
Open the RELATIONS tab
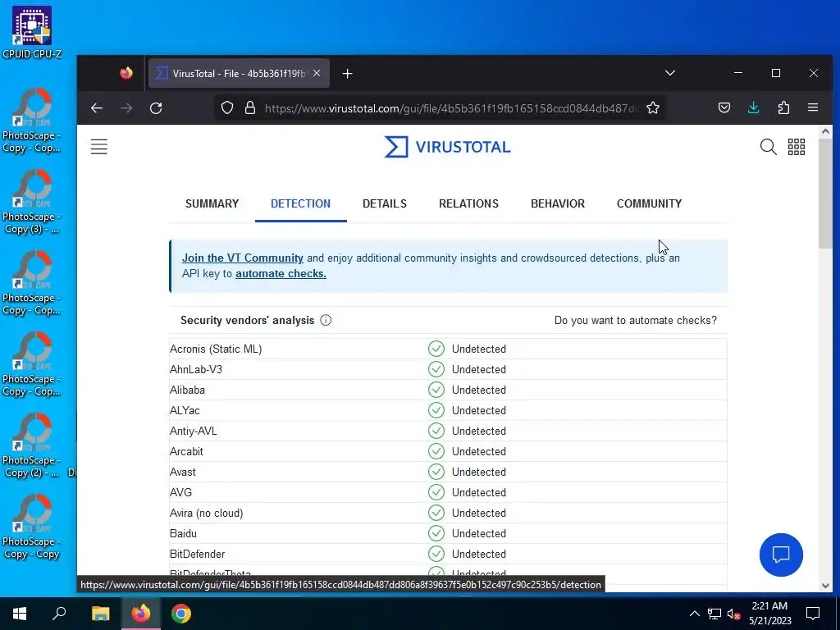click(x=468, y=203)
